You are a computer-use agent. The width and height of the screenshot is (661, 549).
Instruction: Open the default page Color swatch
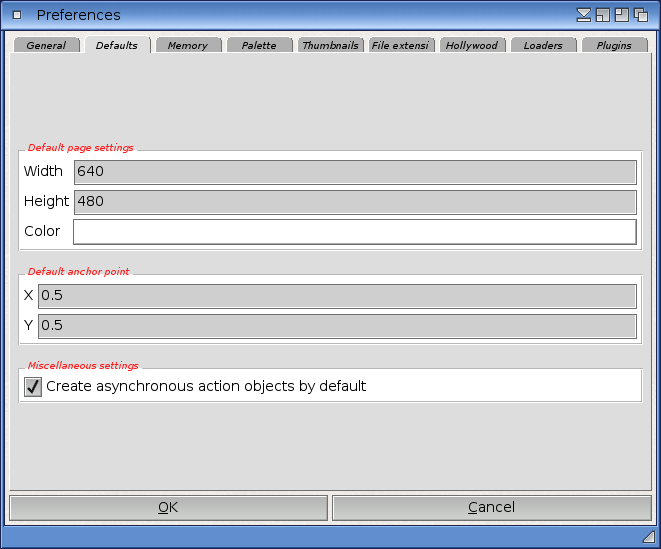tap(354, 232)
